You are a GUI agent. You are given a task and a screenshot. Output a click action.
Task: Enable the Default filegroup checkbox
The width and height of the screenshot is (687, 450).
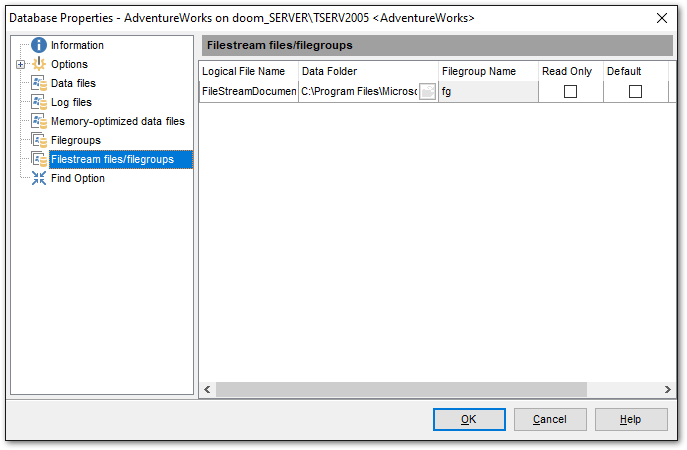pos(635,91)
